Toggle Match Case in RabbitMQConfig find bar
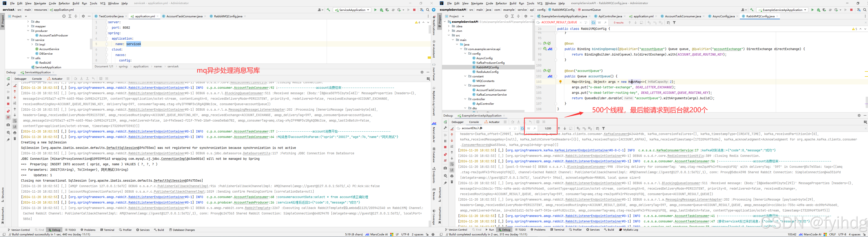 pos(593,23)
